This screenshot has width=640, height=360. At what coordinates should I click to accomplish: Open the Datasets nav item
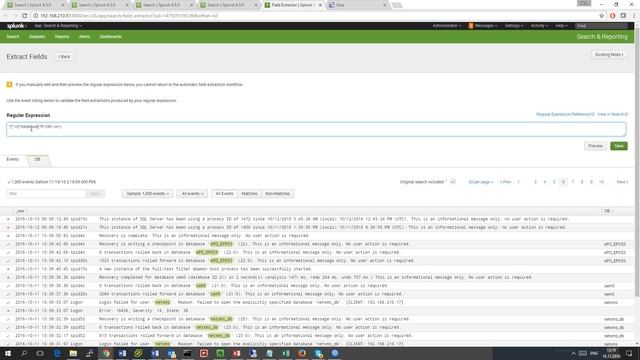pyautogui.click(x=37, y=36)
